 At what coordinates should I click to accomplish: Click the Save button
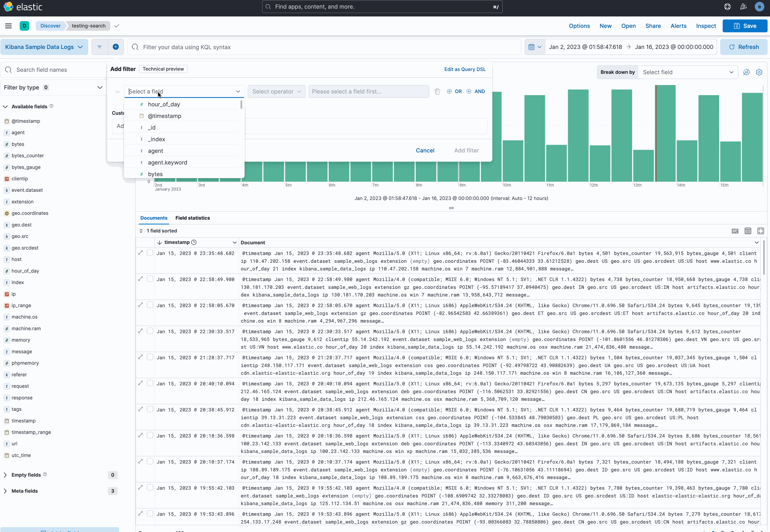point(745,26)
